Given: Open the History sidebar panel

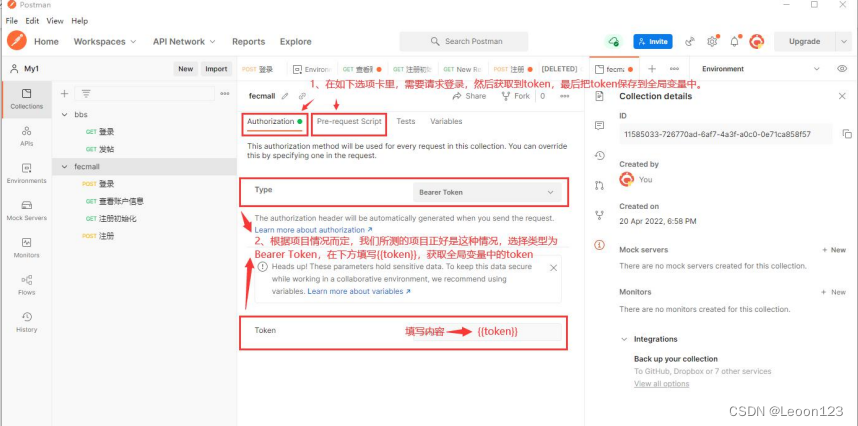Looking at the screenshot, I should click(26, 322).
